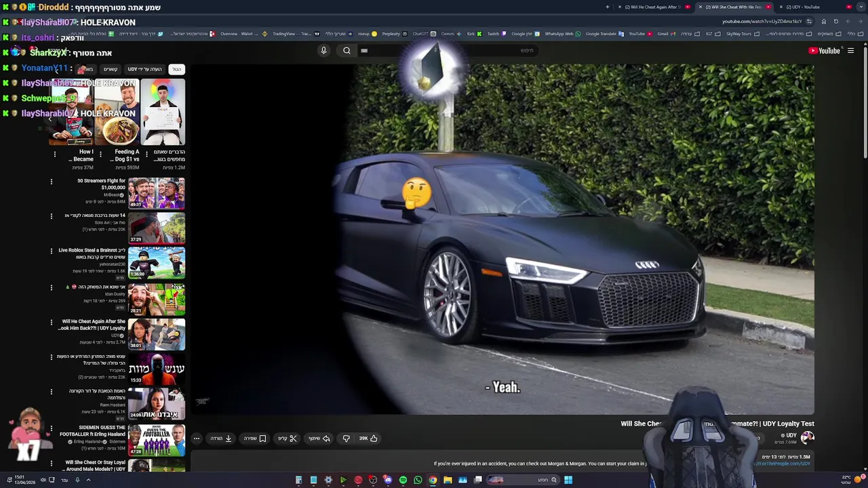Select the leftmost white selected filter chip
Image resolution: width=868 pixels, height=488 pixels.
[x=176, y=69]
